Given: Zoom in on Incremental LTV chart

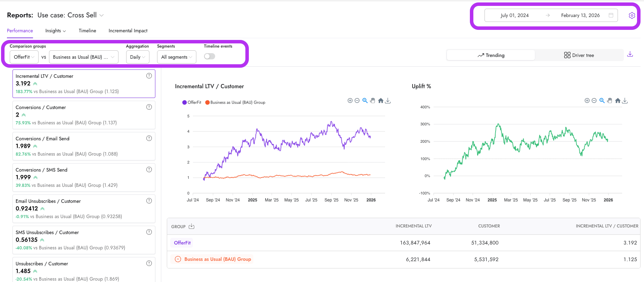Looking at the screenshot, I should pos(350,101).
